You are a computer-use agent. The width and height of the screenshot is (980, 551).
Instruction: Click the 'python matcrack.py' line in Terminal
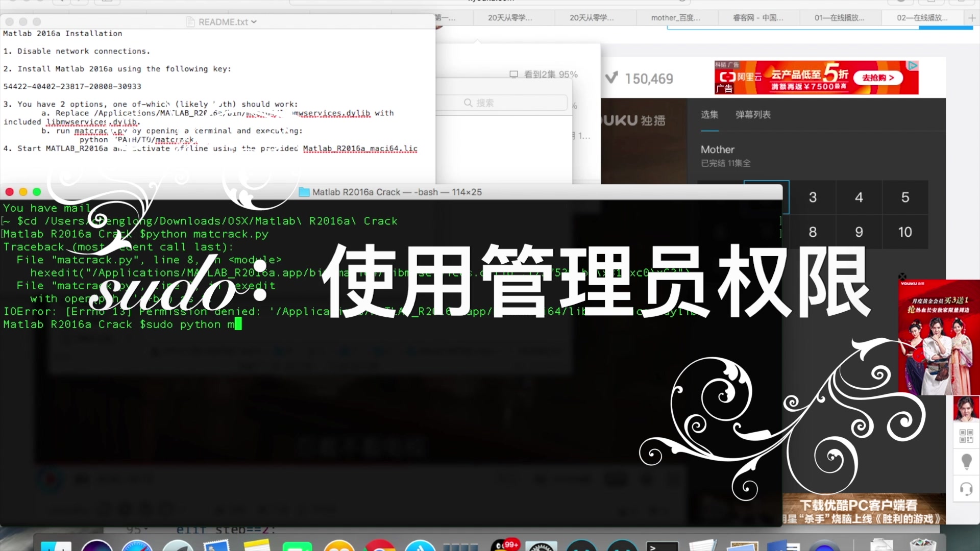[x=136, y=234]
